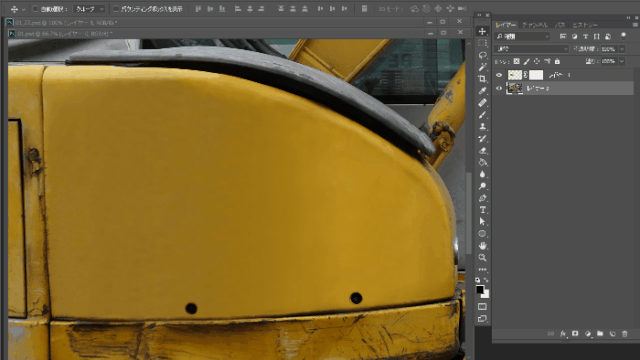Enable the auto-select checkbox
The width and height of the screenshot is (640, 360).
tap(36, 9)
